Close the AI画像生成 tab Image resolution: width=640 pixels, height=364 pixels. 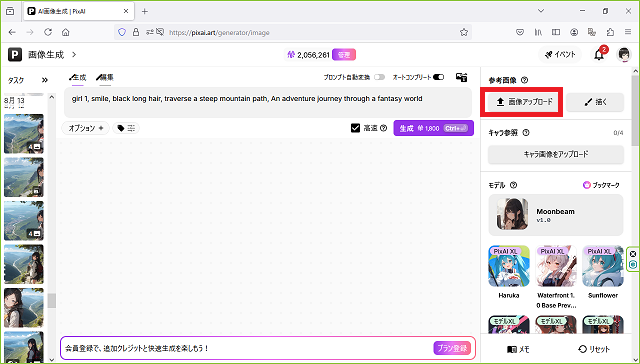click(126, 11)
